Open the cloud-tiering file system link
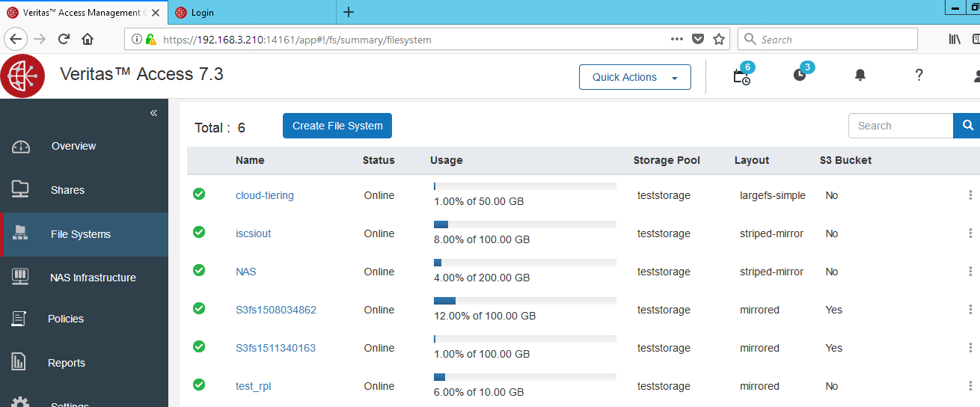The width and height of the screenshot is (980, 407). (265, 195)
